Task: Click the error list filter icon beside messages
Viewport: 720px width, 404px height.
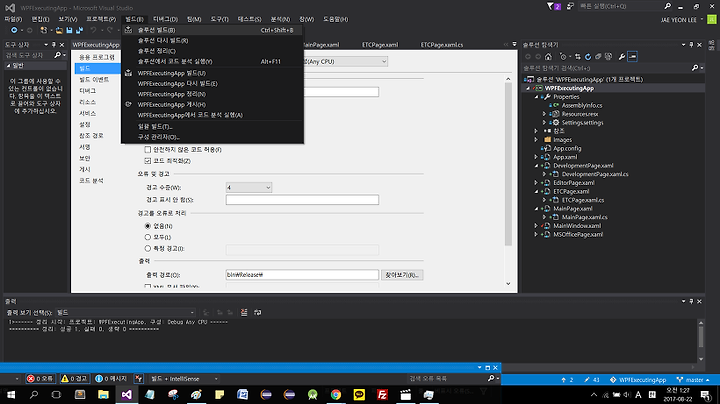Action: click(139, 379)
